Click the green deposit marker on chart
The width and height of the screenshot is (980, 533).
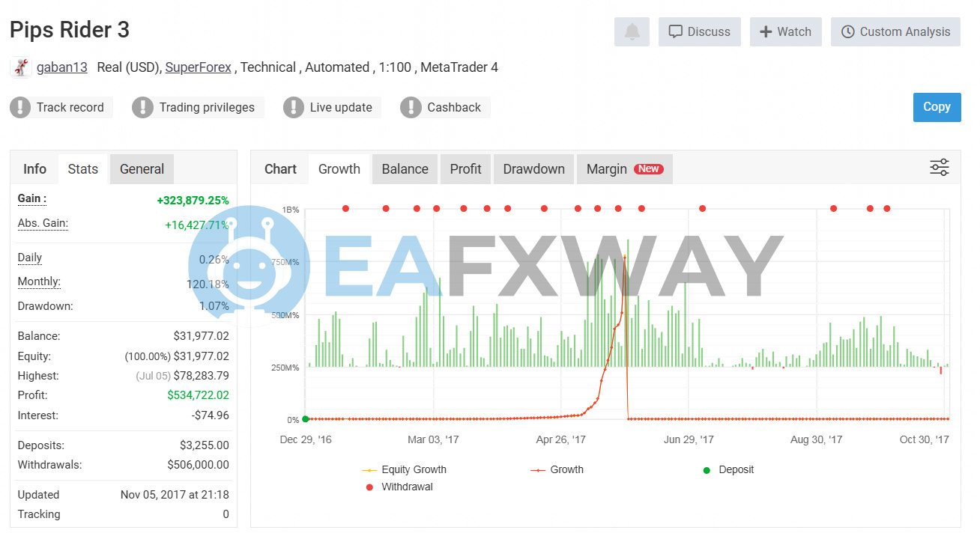point(306,419)
